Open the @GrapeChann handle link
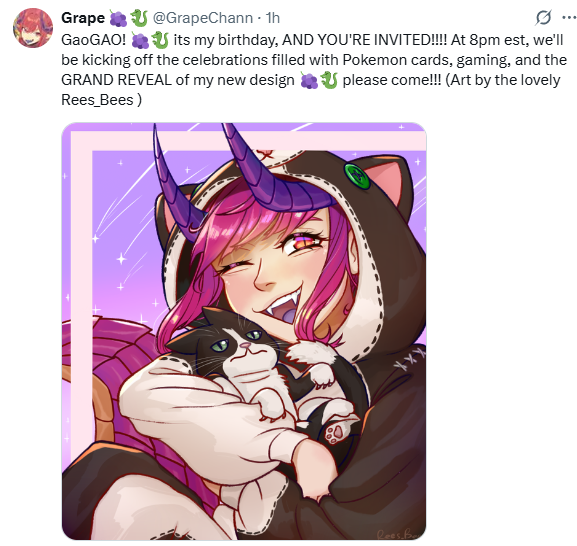 coord(202,18)
